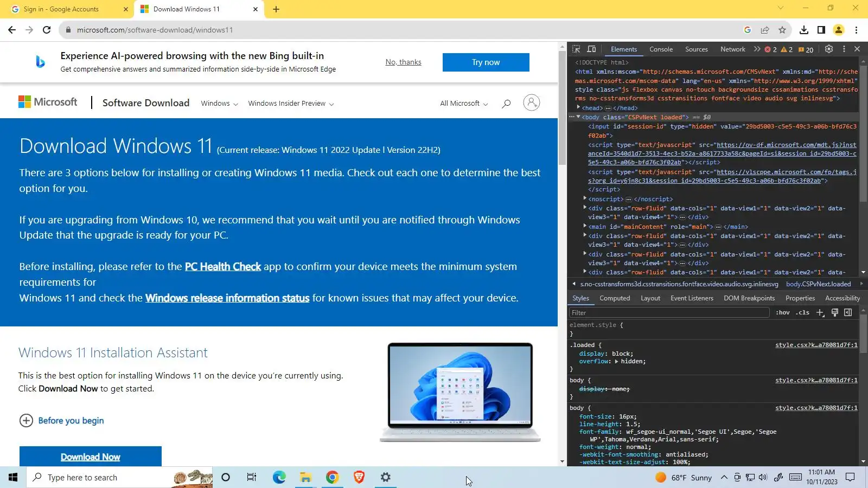Viewport: 868px width, 488px height.
Task: Switch to the Sources tab
Action: click(x=697, y=49)
